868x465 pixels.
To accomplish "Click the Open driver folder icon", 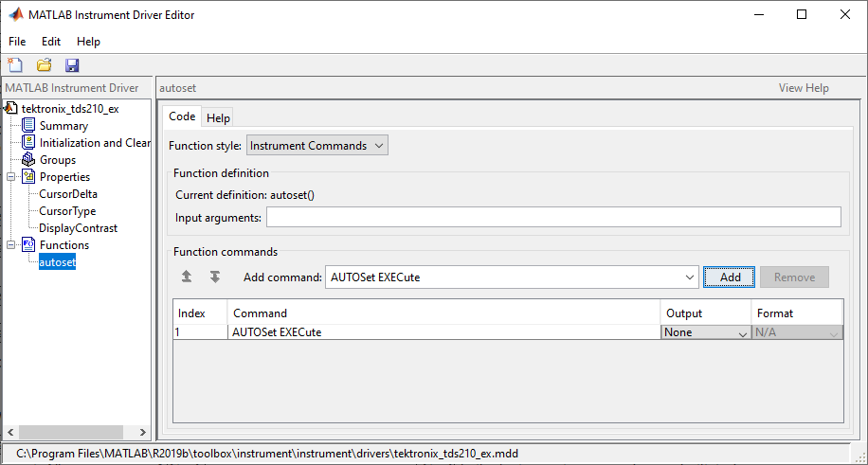I will pyautogui.click(x=44, y=65).
